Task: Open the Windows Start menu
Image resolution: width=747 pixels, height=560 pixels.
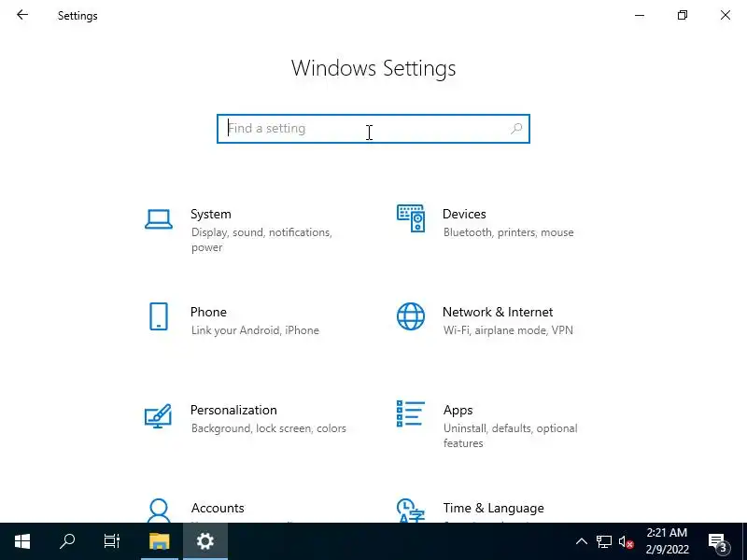Action: [22, 541]
